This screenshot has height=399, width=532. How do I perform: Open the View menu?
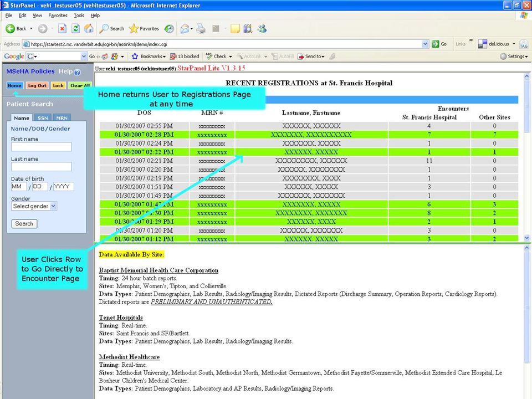tap(37, 16)
